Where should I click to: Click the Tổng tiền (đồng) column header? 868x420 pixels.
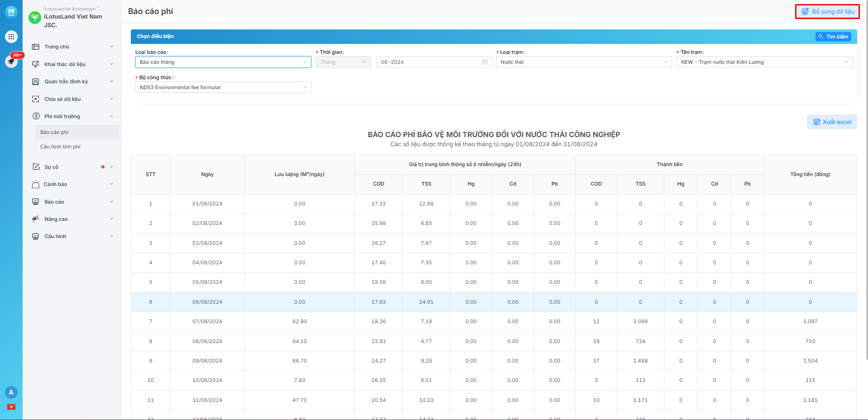[x=810, y=174]
